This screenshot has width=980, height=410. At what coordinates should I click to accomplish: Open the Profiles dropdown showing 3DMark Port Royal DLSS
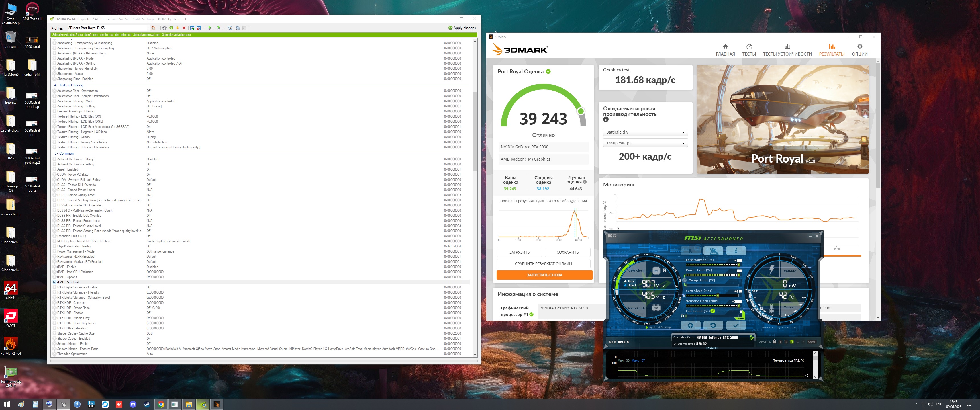pos(148,28)
